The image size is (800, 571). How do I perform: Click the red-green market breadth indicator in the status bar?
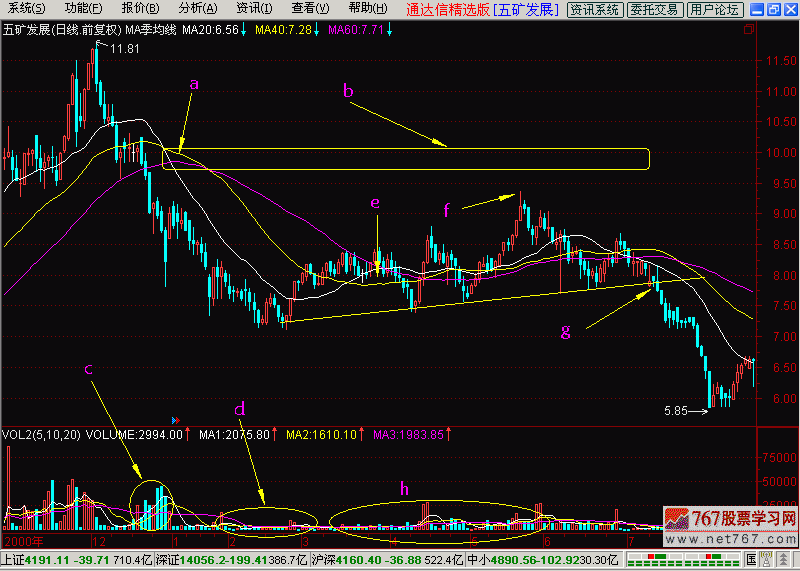(x=685, y=558)
